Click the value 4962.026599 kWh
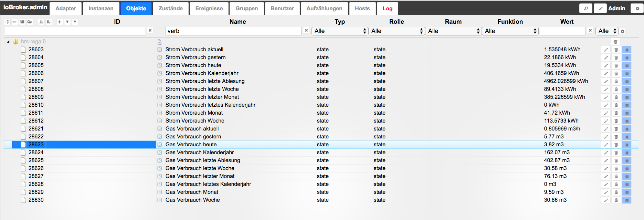This screenshot has height=220, width=644. (566, 81)
